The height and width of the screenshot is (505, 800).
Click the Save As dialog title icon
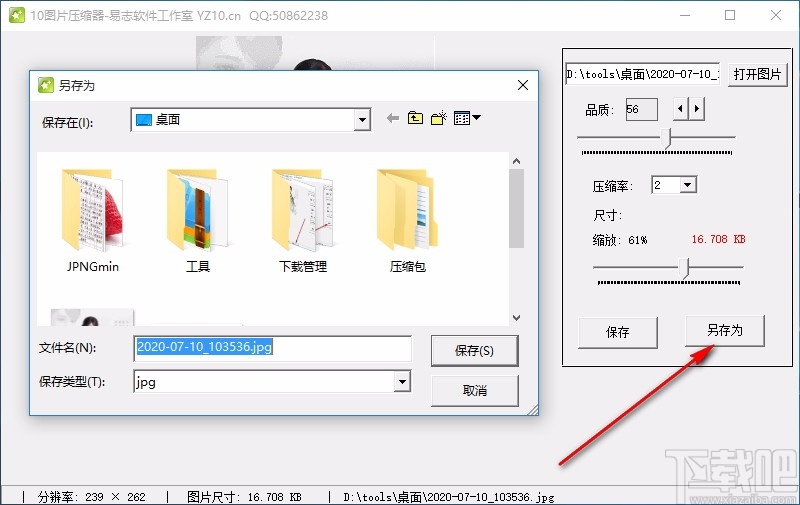tap(46, 85)
